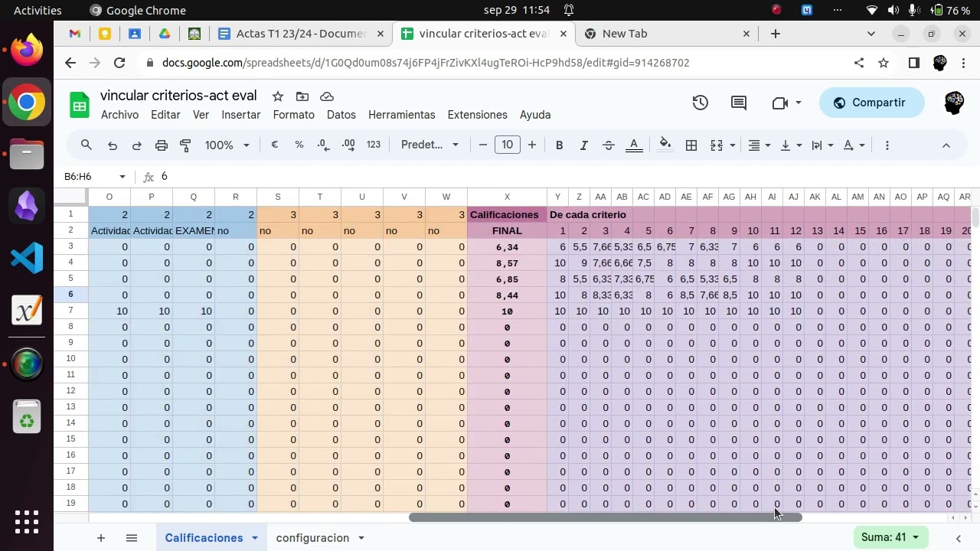
Task: Move the document to a folder
Action: 302,96
